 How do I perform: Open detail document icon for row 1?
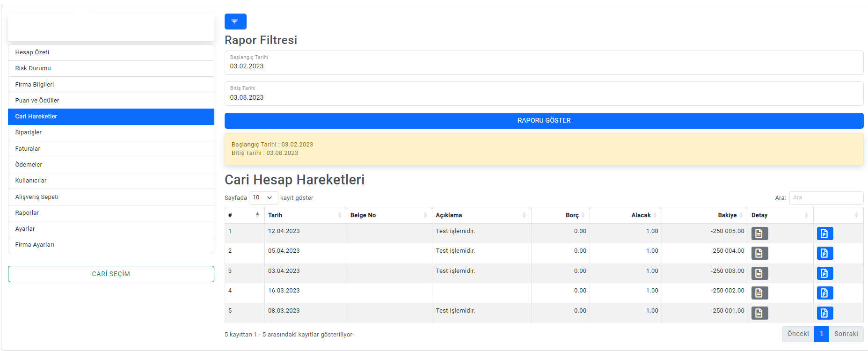759,234
